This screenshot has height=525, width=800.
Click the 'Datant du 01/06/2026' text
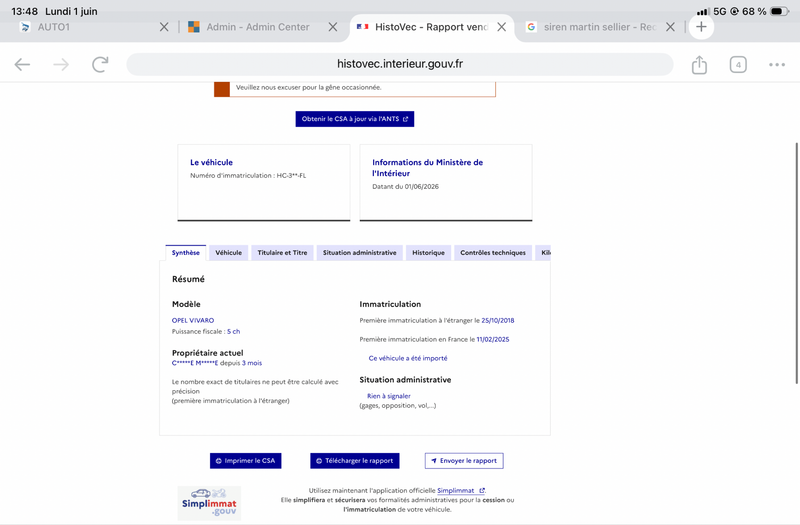coord(406,187)
